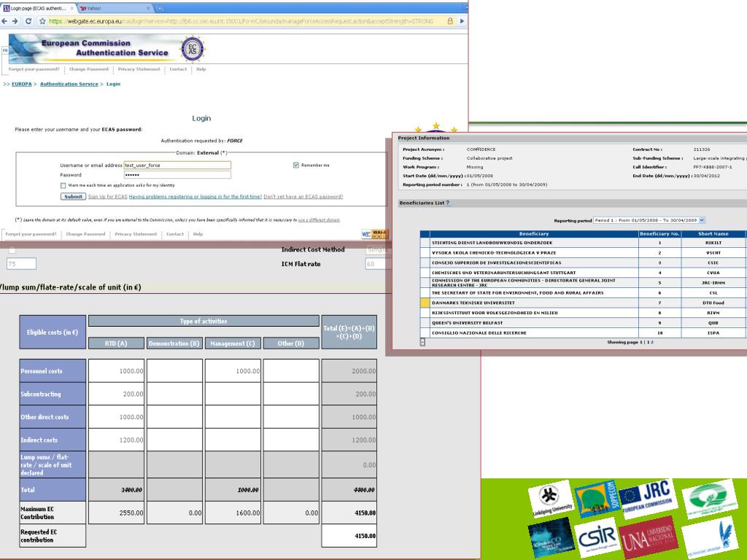The image size is (747, 560).
Task: Switch to the ECAS Login page tab
Action: (39, 8)
